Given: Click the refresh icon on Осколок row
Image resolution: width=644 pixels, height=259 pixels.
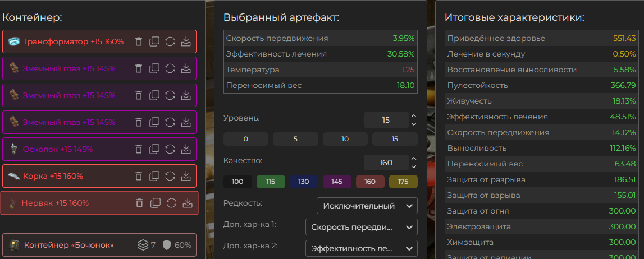Looking at the screenshot, I should tap(170, 149).
